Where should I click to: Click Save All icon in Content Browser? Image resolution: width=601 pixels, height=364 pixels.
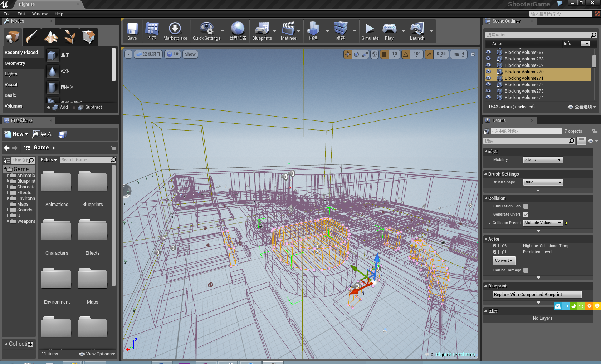tap(63, 134)
